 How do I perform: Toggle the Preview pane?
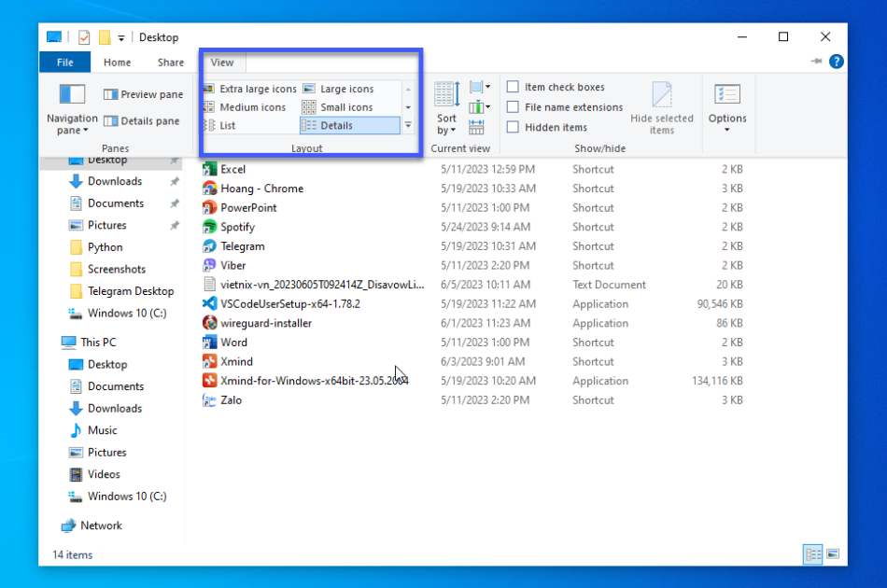point(143,93)
